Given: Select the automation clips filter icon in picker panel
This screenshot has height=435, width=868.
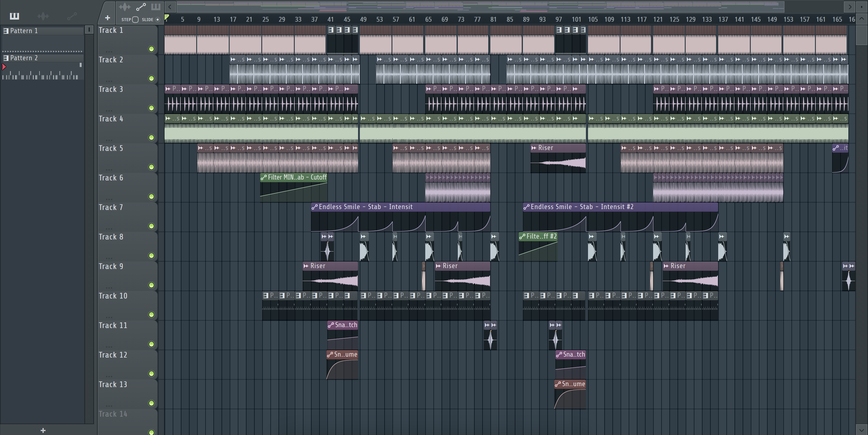Looking at the screenshot, I should point(72,16).
